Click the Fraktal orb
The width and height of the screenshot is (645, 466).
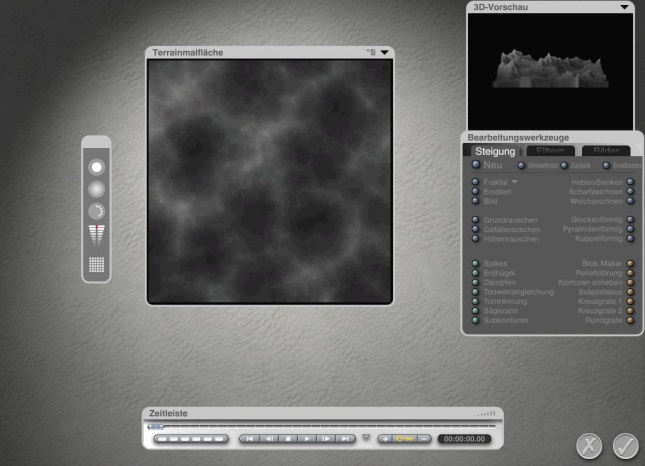pos(476,181)
